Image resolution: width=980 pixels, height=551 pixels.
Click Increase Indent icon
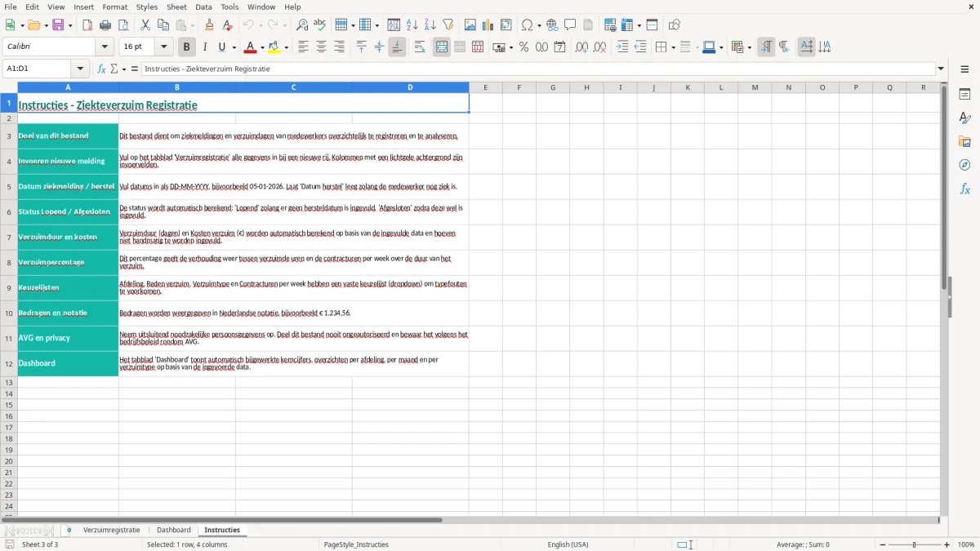(x=622, y=47)
